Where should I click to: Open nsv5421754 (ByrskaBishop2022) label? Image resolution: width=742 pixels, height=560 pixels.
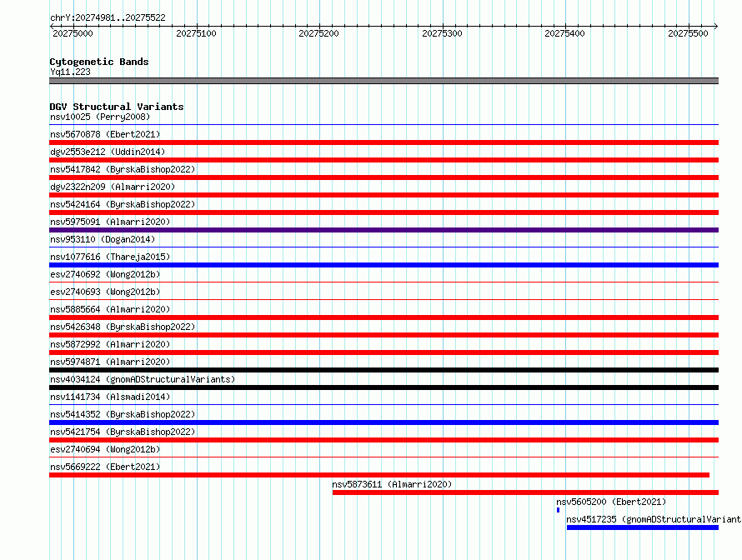click(123, 432)
